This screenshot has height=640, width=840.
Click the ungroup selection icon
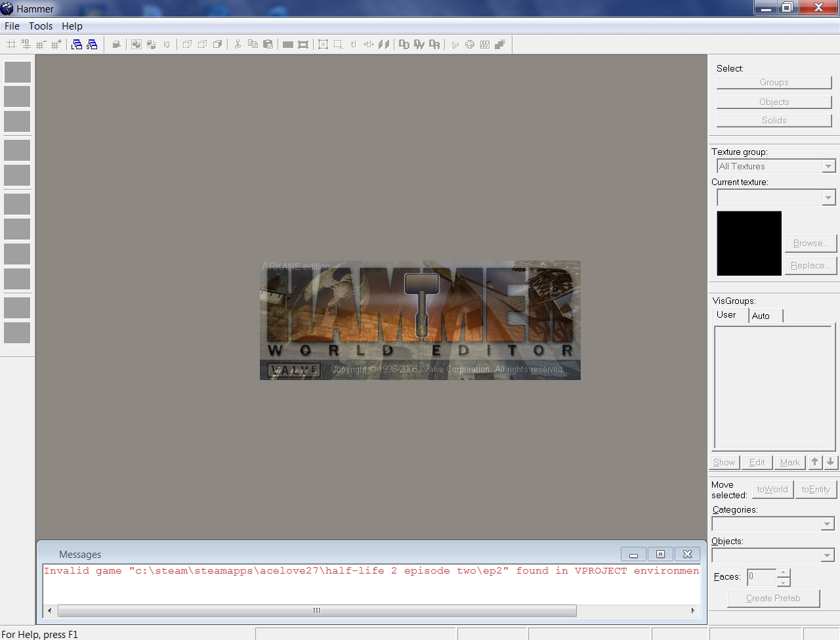click(x=152, y=45)
